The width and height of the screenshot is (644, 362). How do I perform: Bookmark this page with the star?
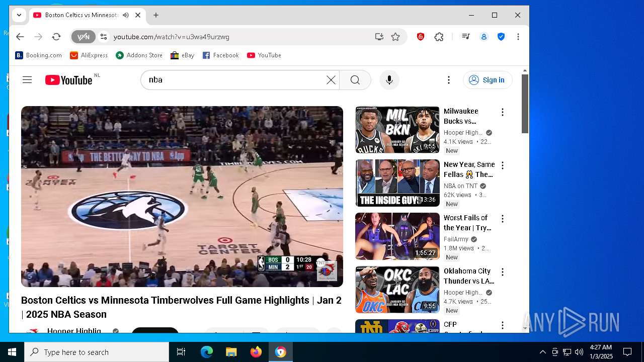(x=395, y=37)
